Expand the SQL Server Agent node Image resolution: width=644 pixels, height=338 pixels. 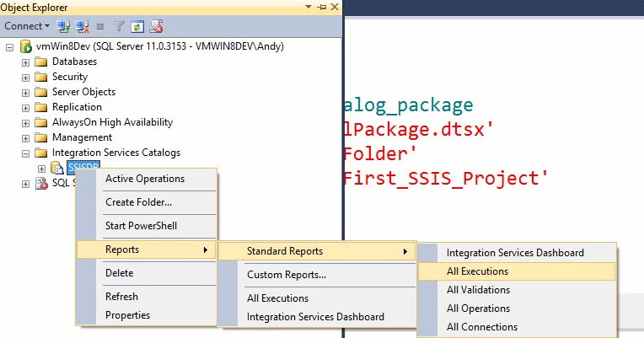click(25, 184)
